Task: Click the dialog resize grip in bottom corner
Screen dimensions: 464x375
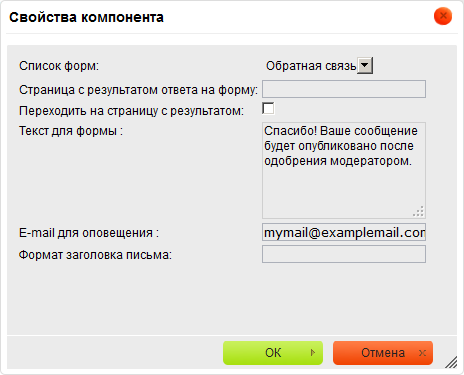Action: [451, 362]
